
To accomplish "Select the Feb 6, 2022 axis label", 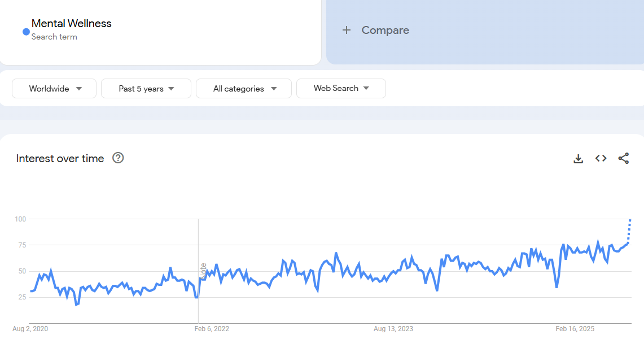I will click(212, 328).
